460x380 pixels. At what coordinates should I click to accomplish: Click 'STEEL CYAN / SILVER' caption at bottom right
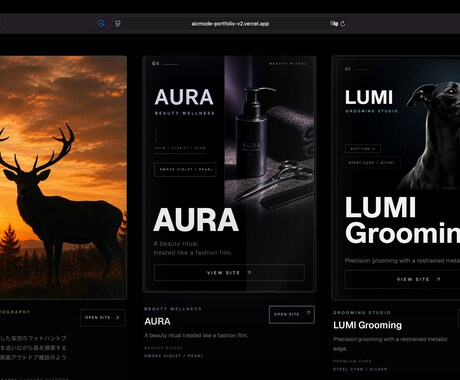[360, 369]
